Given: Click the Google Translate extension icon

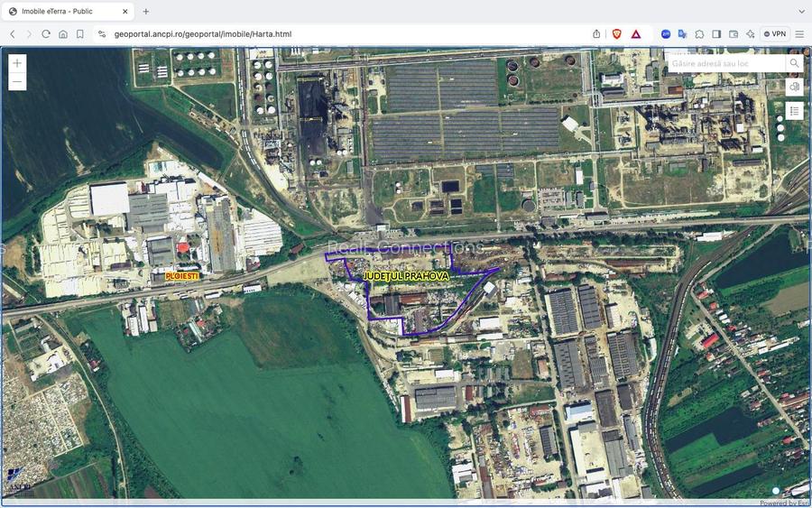Looking at the screenshot, I should [x=682, y=34].
